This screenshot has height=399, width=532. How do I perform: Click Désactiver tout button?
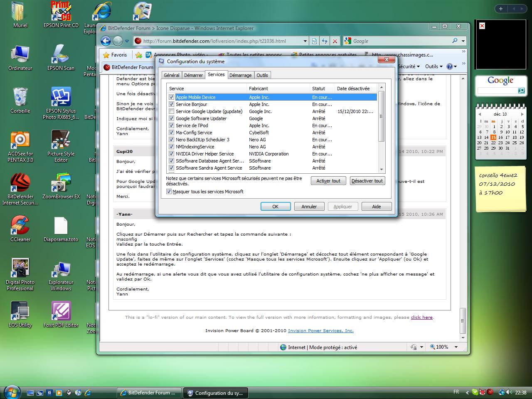pos(367,181)
